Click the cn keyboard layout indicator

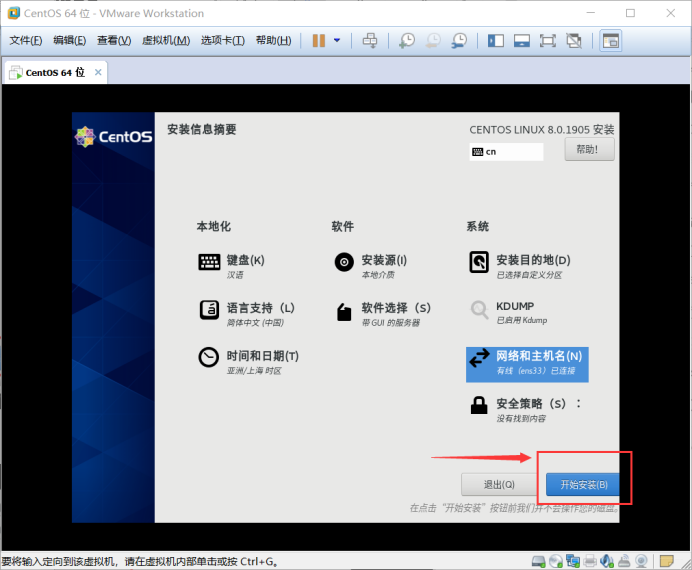506,152
